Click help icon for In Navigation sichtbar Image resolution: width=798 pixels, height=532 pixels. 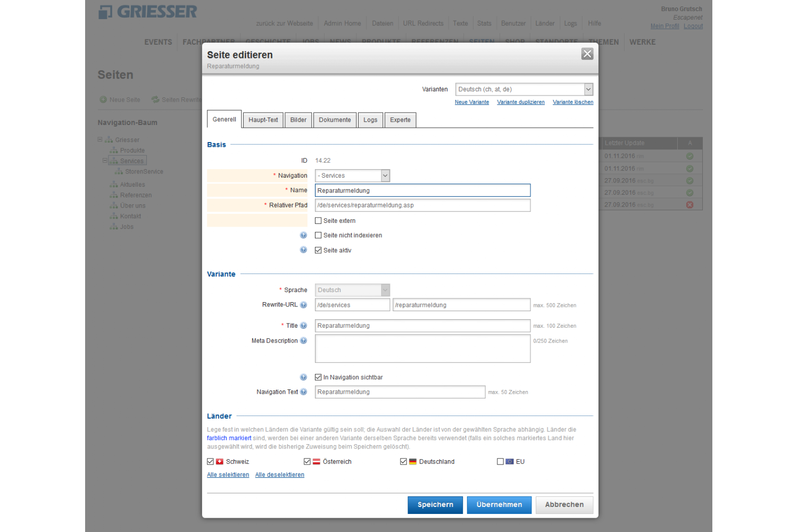pyautogui.click(x=303, y=377)
